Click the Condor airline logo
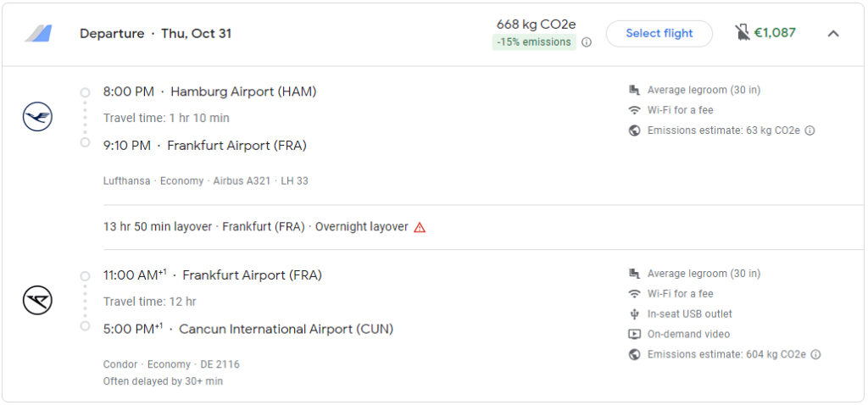This screenshot has height=405, width=868. (37, 300)
